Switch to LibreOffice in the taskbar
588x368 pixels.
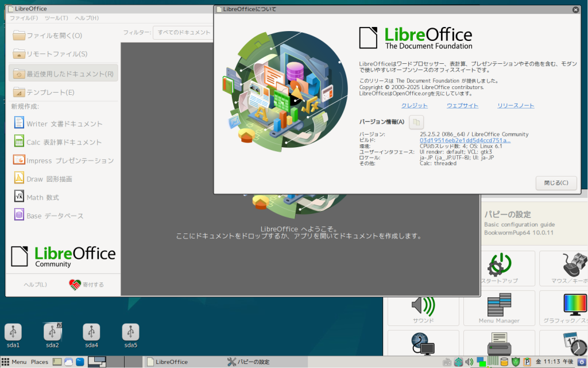tap(184, 362)
